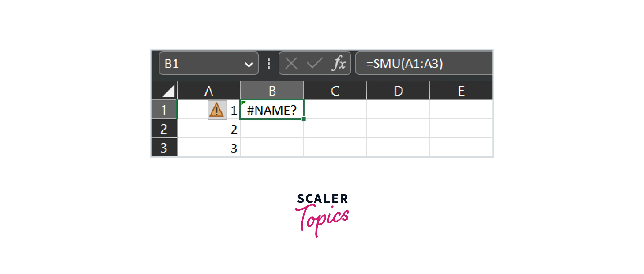Click the three-dot formula bar resize handle
The image size is (644, 274).
pyautogui.click(x=269, y=64)
